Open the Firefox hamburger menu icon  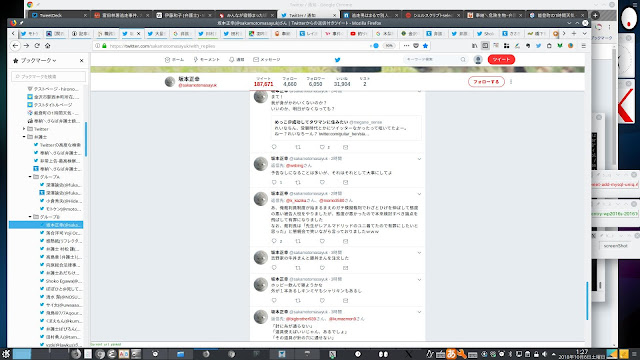point(584,46)
